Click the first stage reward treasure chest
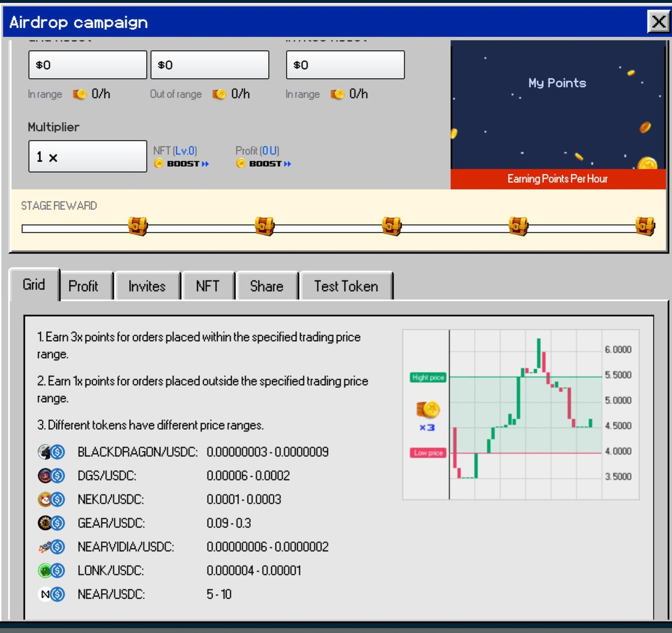 (x=137, y=226)
